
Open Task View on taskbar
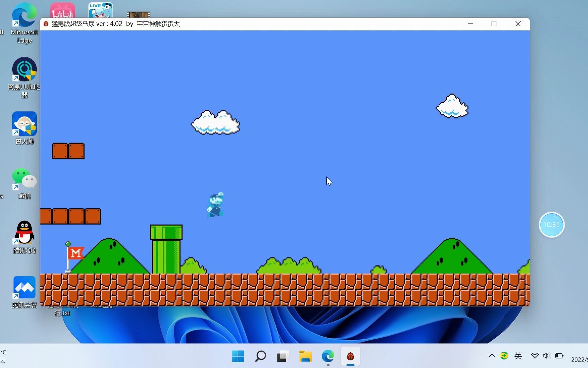tap(283, 356)
